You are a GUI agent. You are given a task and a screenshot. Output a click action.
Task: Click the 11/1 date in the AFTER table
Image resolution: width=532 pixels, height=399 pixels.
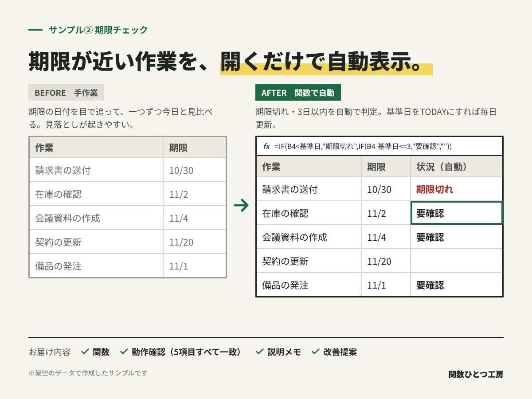coord(377,285)
